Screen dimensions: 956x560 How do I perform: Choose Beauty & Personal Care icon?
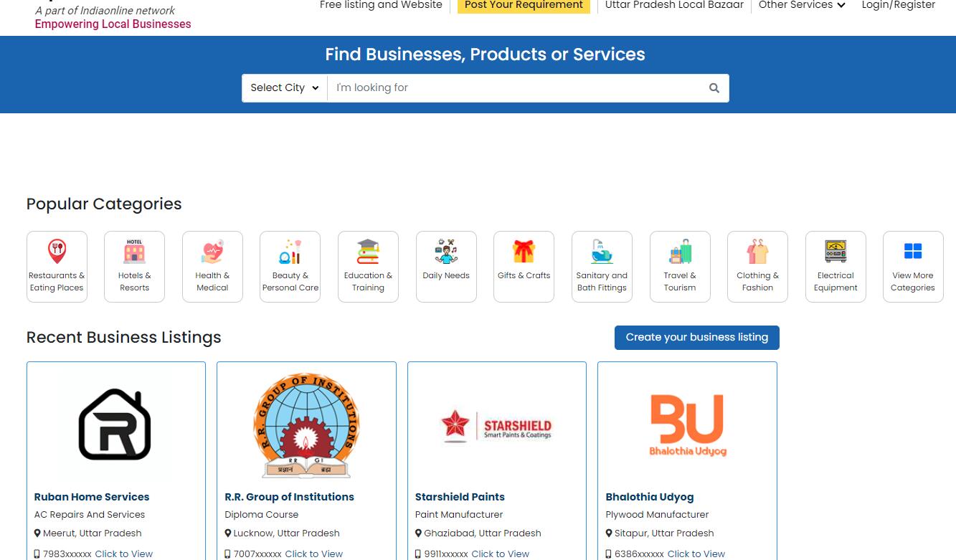[x=290, y=251]
